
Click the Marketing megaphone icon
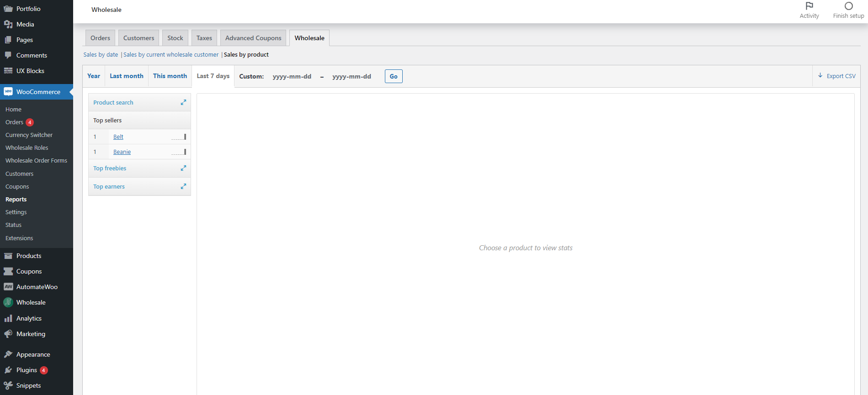[8, 334]
